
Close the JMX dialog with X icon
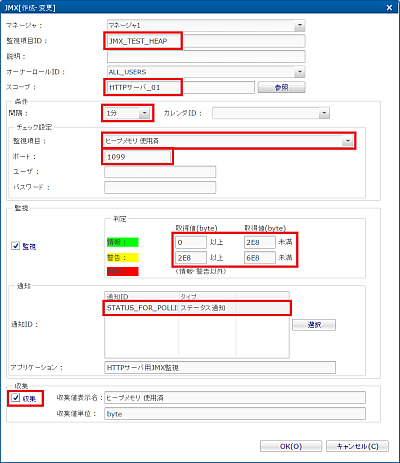[x=389, y=7]
